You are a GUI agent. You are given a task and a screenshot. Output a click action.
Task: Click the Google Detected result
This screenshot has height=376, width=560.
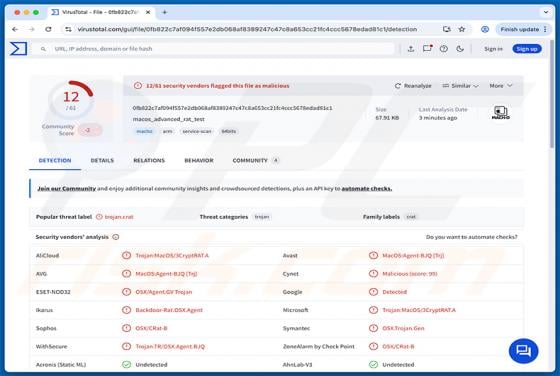[x=394, y=292]
